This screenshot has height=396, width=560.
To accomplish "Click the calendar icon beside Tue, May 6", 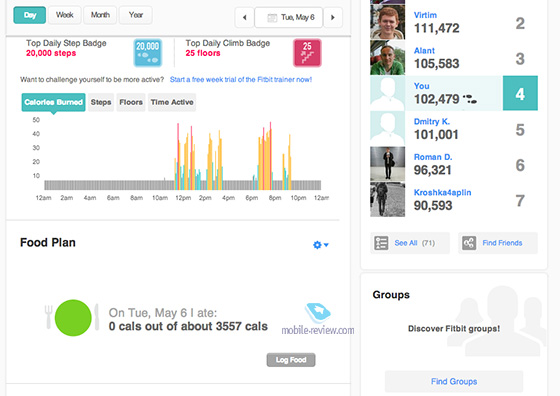I will pos(272,17).
